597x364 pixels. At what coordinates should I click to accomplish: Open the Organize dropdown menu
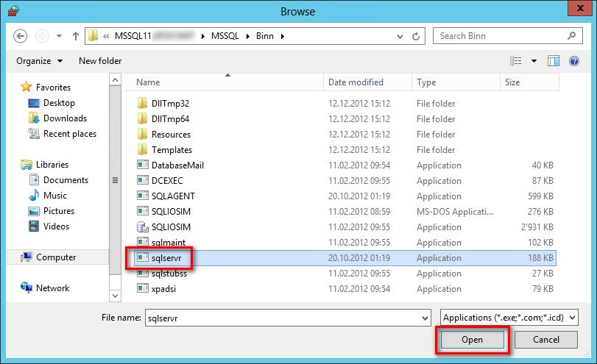pyautogui.click(x=39, y=61)
